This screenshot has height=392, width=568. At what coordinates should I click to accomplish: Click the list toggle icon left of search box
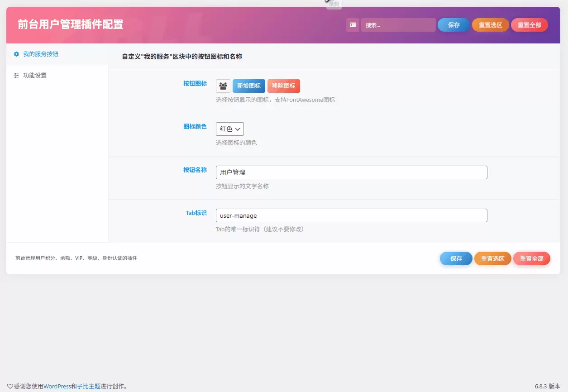(353, 25)
